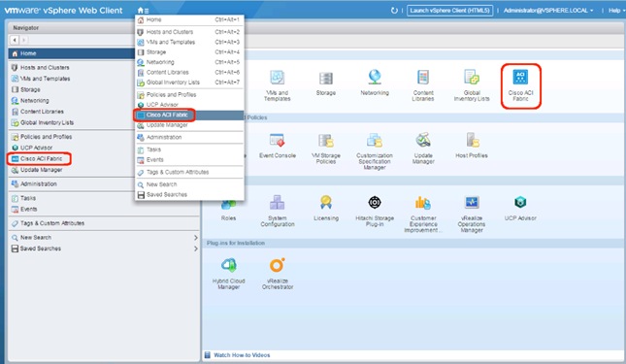Open Cisco ACI Fabric icon in home panel

(x=520, y=77)
